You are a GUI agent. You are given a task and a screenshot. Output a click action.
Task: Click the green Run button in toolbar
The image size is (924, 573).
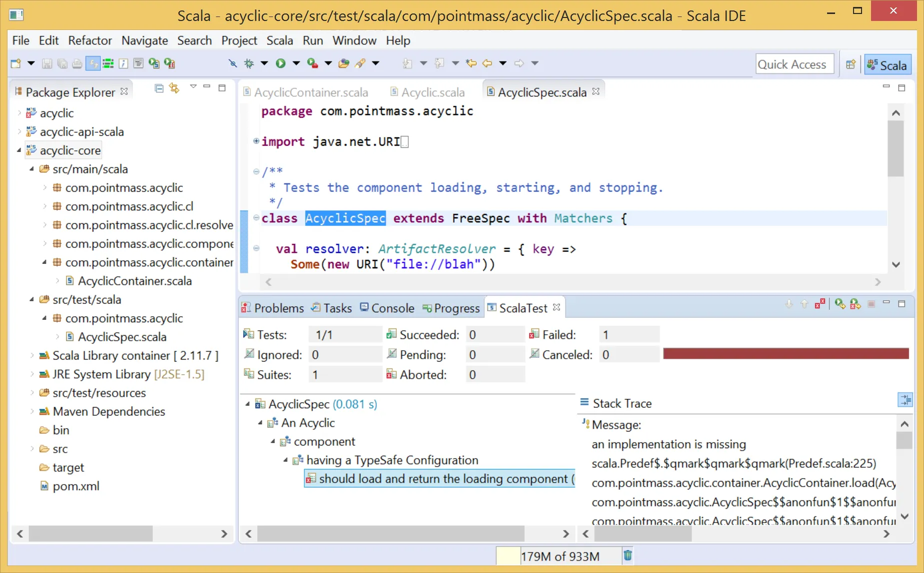point(281,63)
